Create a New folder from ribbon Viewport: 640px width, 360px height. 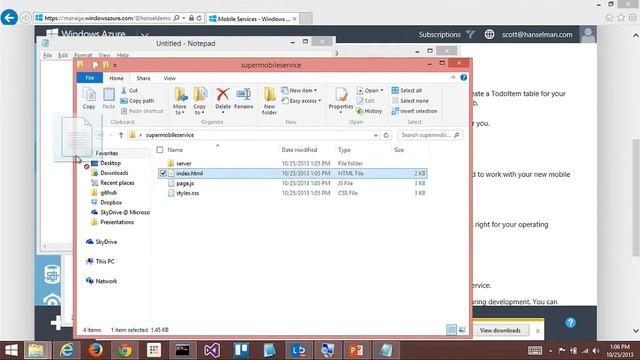pyautogui.click(x=269, y=100)
